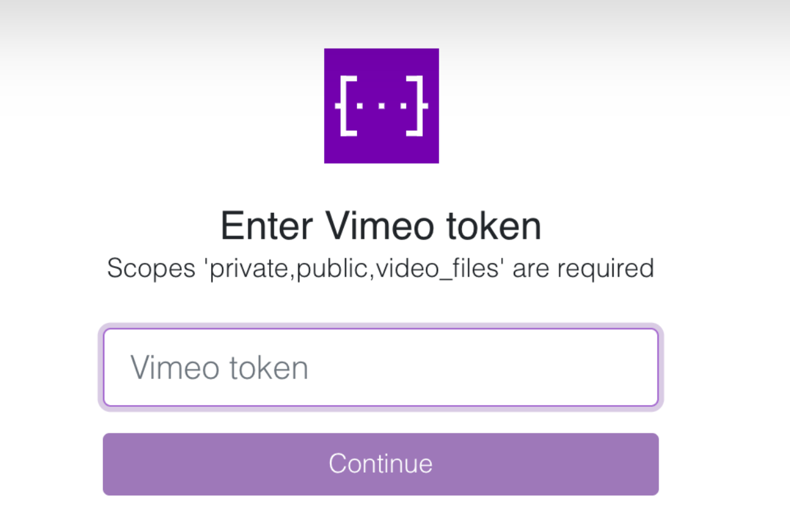Click the right curly bracket in logo
This screenshot has height=532, width=790.
coord(417,105)
